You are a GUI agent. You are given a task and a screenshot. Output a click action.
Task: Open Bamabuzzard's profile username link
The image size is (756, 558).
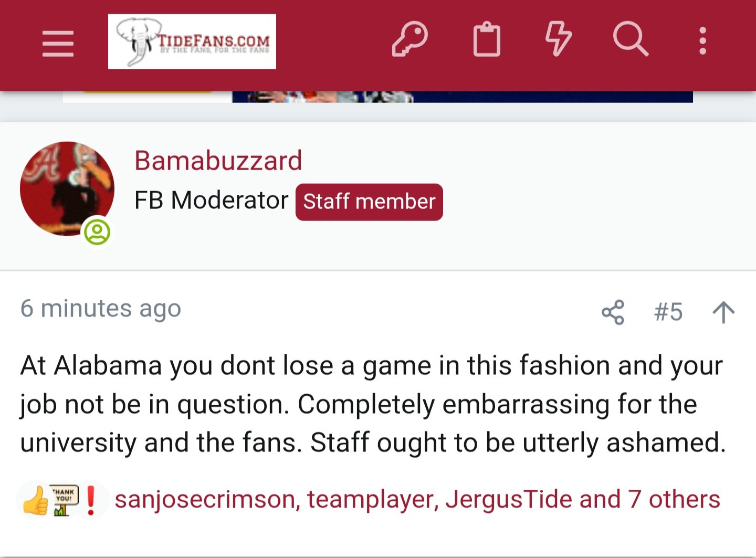[x=218, y=161]
